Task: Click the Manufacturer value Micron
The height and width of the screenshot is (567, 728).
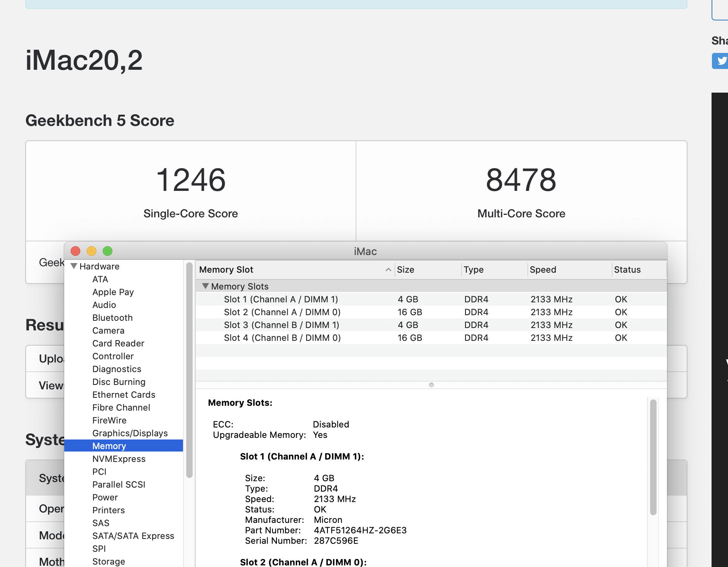Action: point(328,520)
